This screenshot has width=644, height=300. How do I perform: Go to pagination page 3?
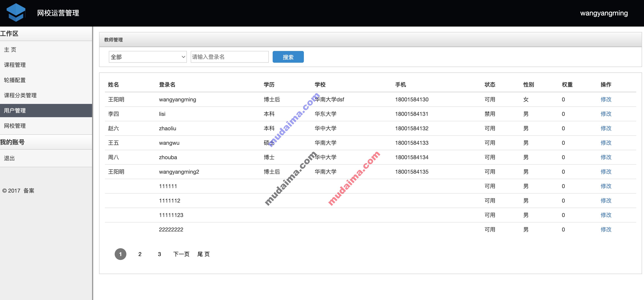point(160,254)
